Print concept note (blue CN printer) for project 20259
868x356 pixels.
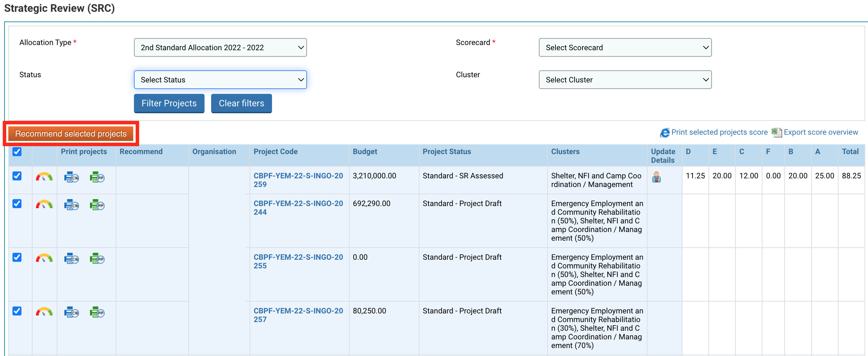coord(72,177)
